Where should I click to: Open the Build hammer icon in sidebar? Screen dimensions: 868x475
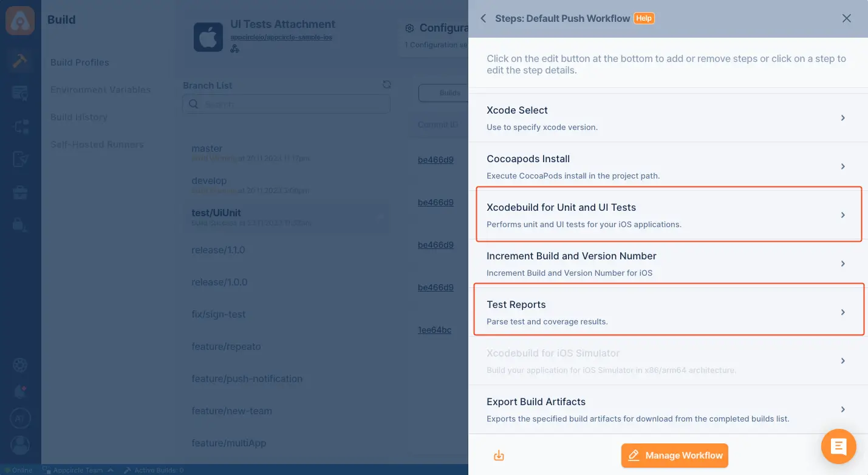click(20, 61)
